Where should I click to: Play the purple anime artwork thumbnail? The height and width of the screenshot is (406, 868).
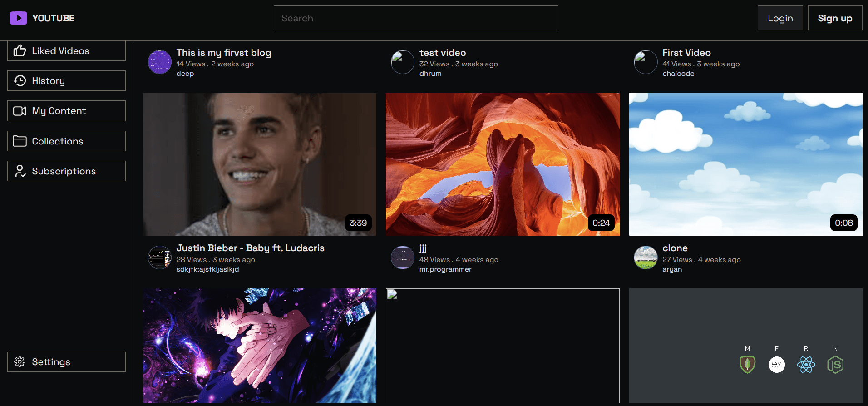[x=260, y=346]
